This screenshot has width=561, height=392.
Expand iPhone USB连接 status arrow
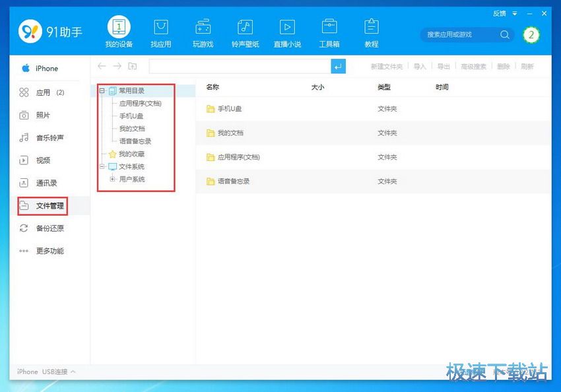tap(73, 372)
